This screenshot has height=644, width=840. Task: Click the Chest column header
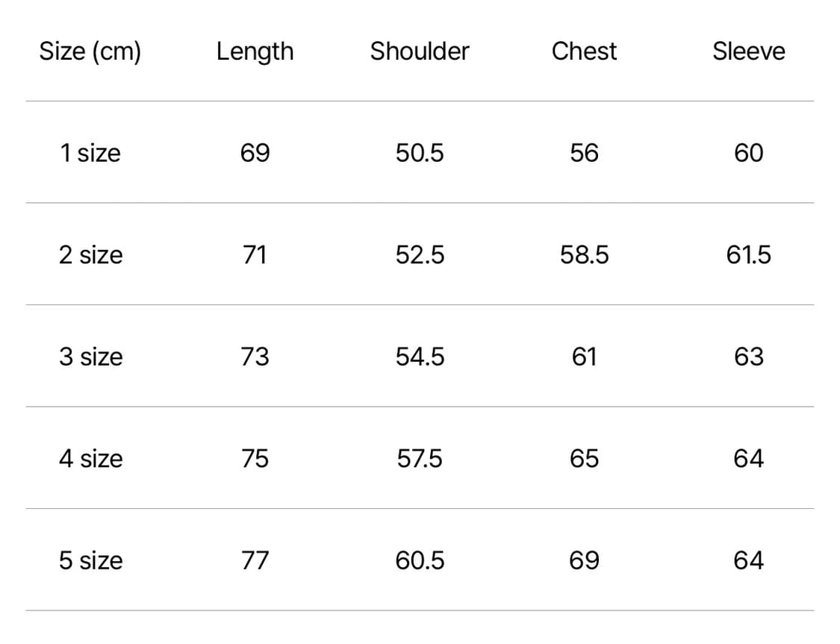click(x=584, y=51)
